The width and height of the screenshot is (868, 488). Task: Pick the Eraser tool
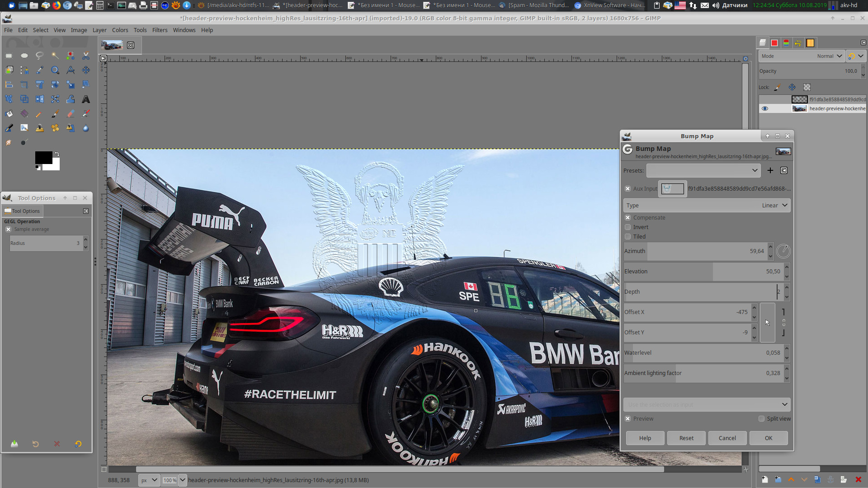pos(71,114)
